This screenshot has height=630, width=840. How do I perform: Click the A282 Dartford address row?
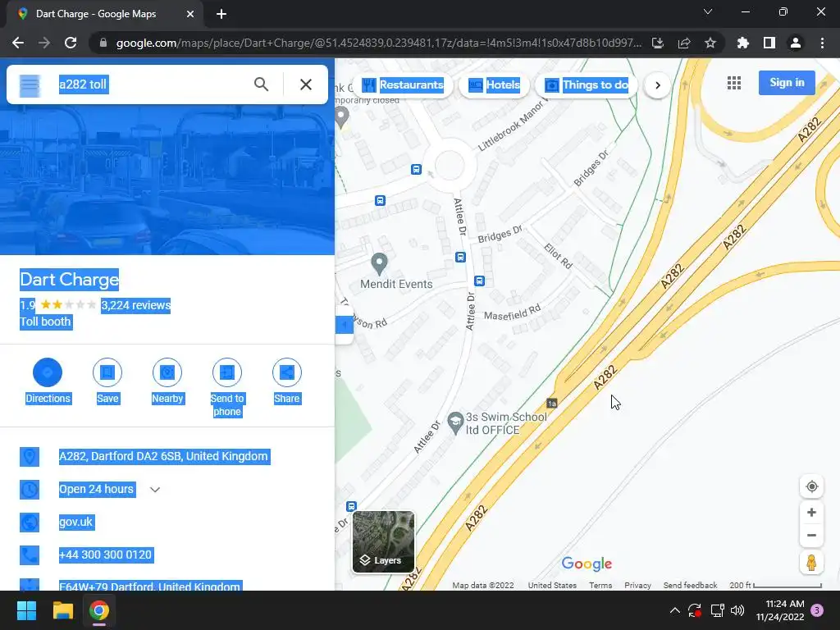167,456
